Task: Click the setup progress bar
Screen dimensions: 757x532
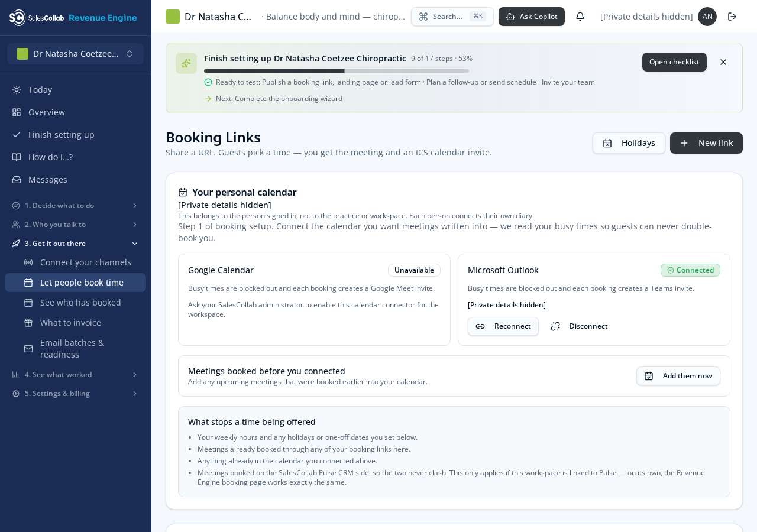Action: [337, 71]
